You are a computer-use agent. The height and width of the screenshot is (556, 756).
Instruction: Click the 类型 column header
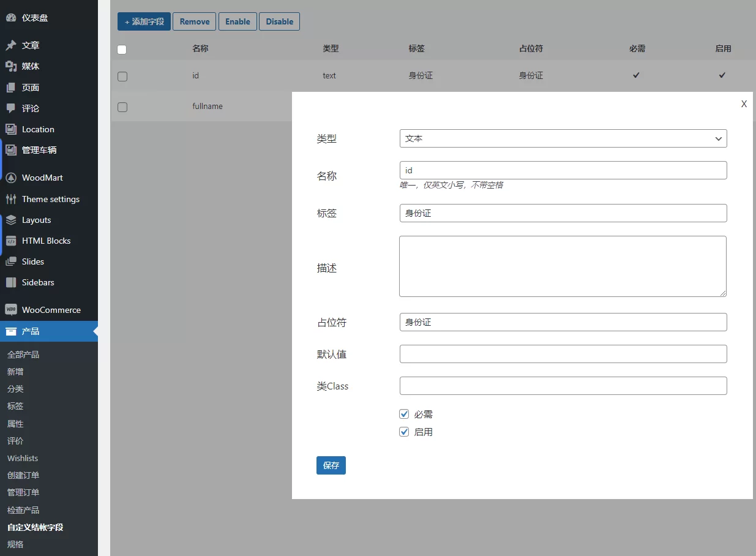pos(331,48)
